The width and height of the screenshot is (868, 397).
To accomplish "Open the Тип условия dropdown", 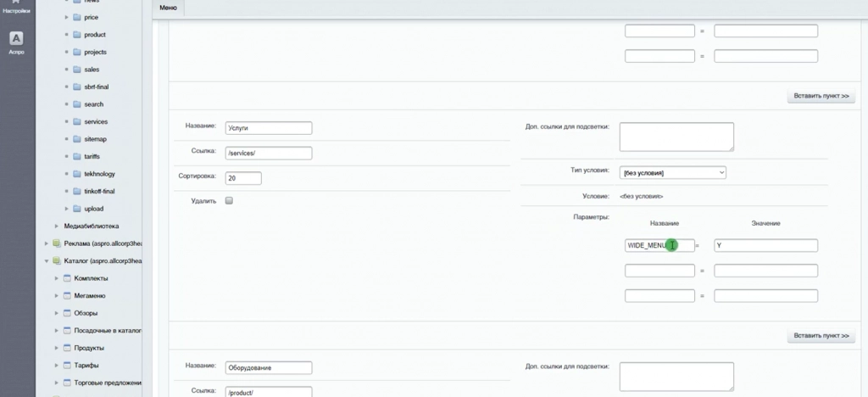I will click(672, 173).
